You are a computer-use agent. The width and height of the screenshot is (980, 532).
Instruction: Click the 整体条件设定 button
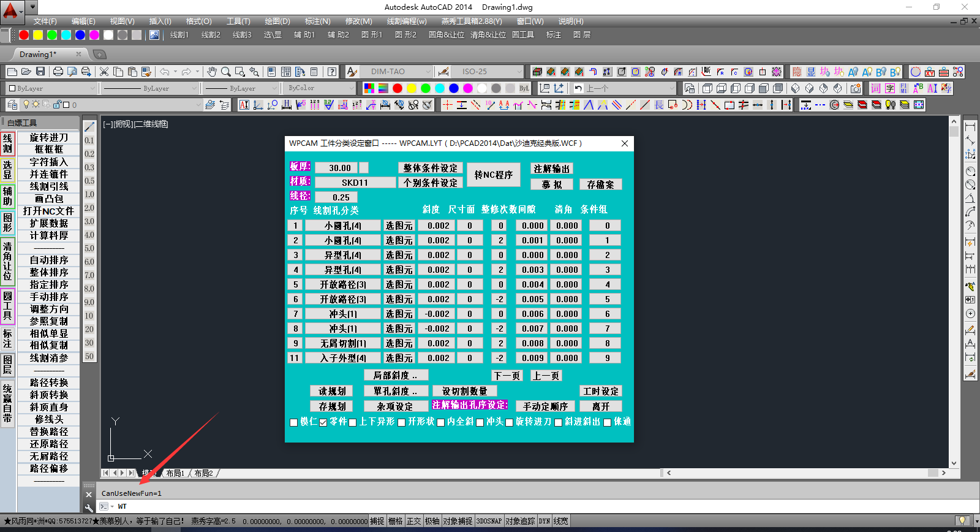coord(431,168)
